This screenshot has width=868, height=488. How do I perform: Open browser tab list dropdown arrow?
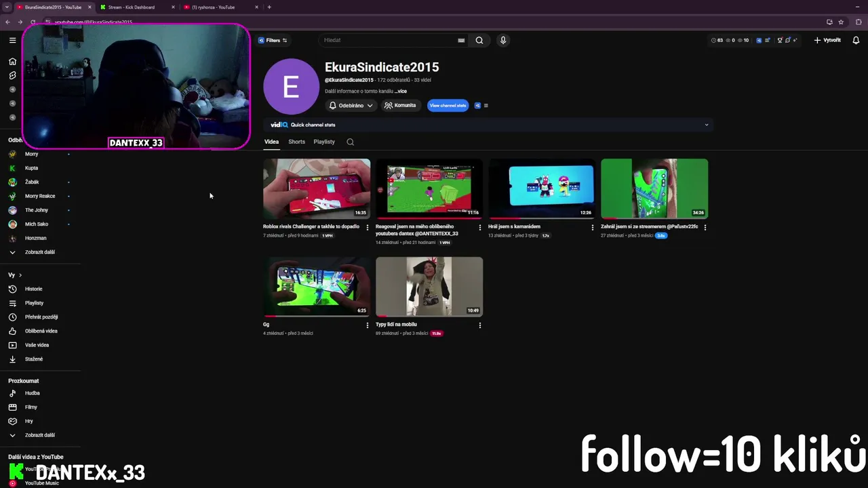(x=7, y=7)
